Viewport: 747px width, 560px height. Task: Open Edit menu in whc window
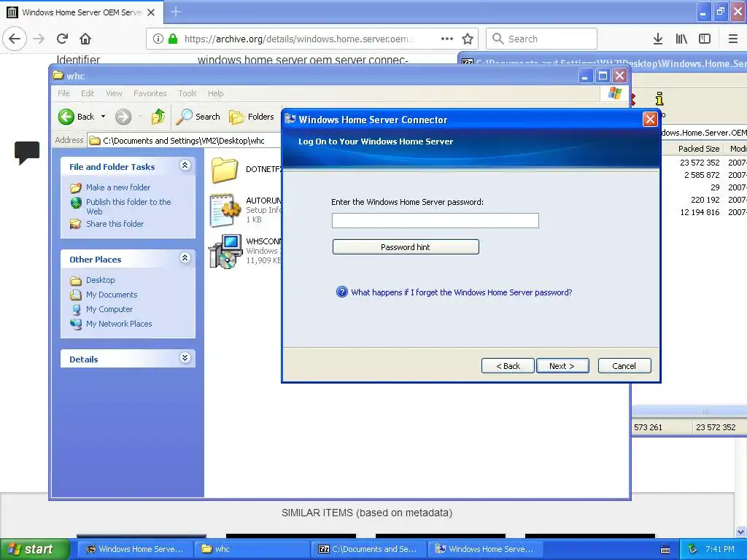(x=88, y=93)
